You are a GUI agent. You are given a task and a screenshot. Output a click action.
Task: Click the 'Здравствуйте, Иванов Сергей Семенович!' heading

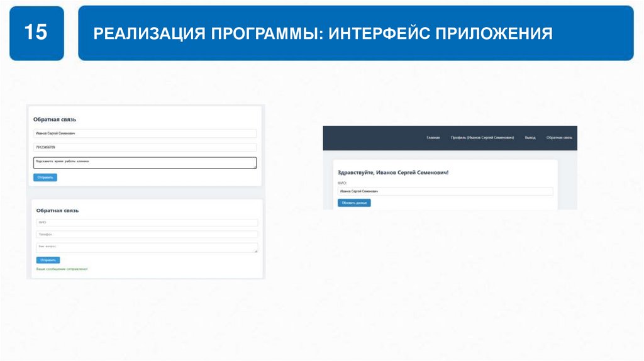393,173
